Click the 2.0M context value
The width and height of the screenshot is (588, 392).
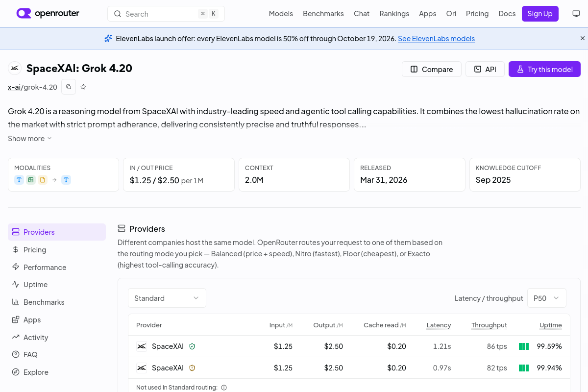click(254, 180)
